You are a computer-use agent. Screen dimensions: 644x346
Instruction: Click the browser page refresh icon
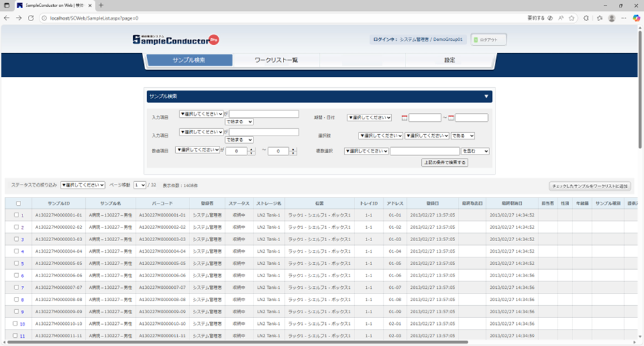31,18
